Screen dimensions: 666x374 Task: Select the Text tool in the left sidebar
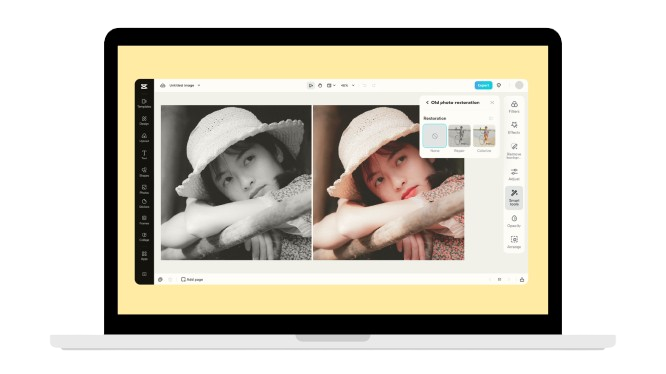click(x=144, y=155)
